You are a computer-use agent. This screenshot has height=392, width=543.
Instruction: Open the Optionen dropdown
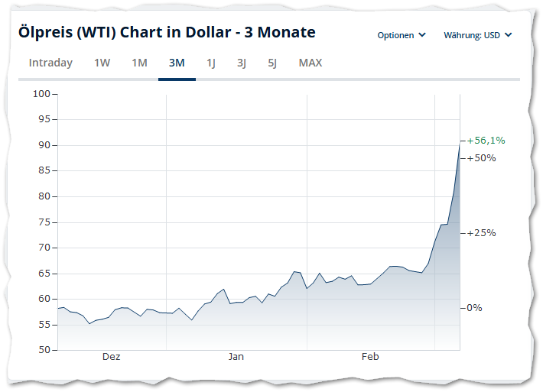[401, 35]
